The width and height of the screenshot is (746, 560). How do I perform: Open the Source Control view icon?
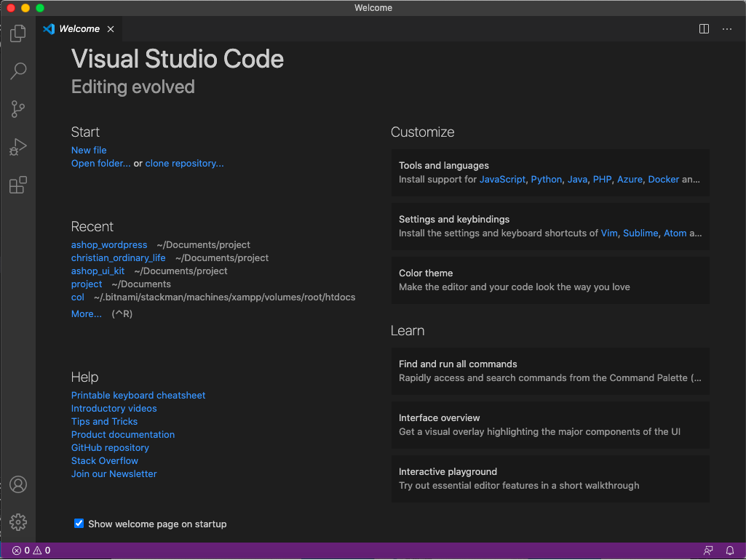(x=18, y=109)
